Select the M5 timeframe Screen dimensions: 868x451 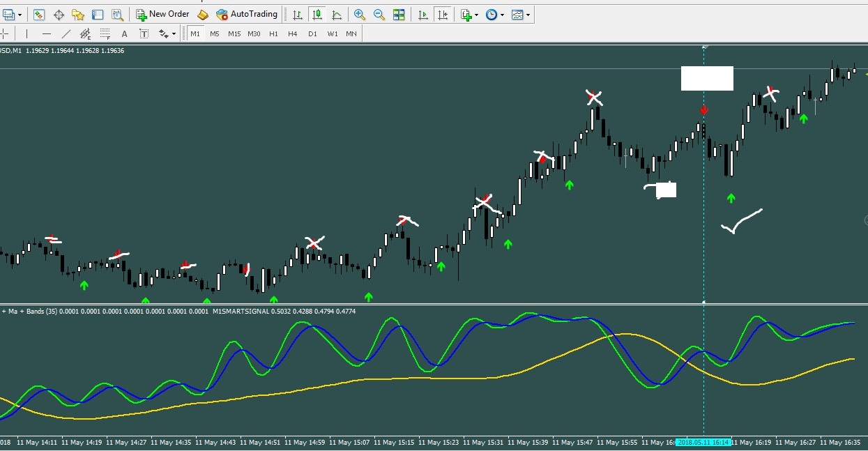pyautogui.click(x=214, y=33)
